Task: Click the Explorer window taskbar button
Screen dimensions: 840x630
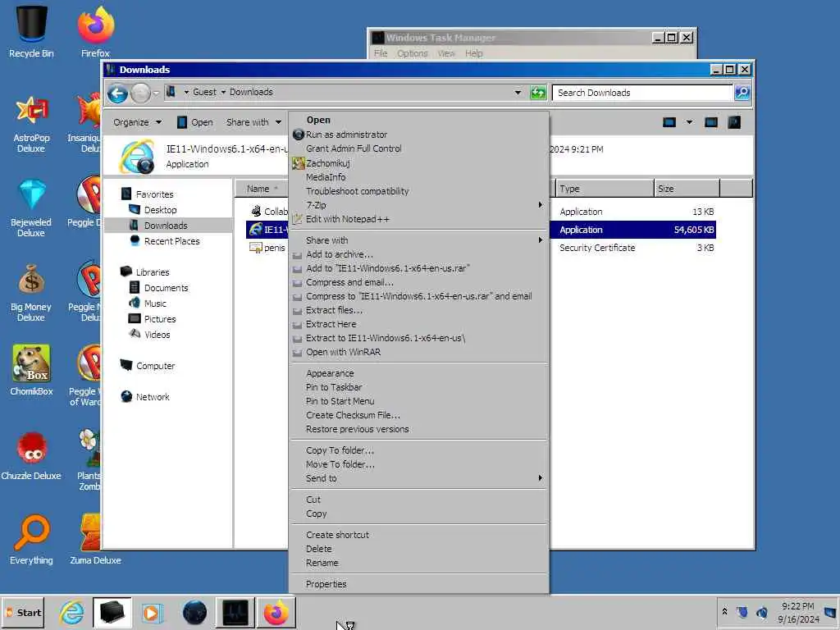Action: [x=112, y=612]
